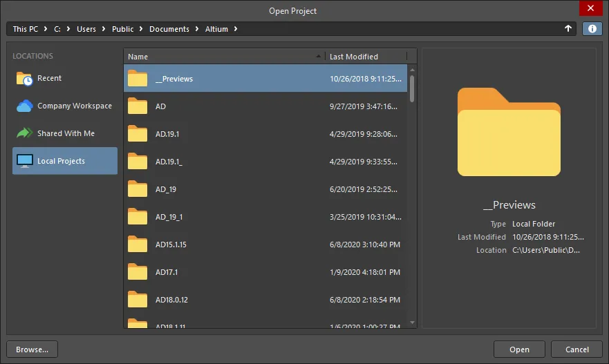Select Company Workspace location
This screenshot has width=609, height=364.
(65, 106)
